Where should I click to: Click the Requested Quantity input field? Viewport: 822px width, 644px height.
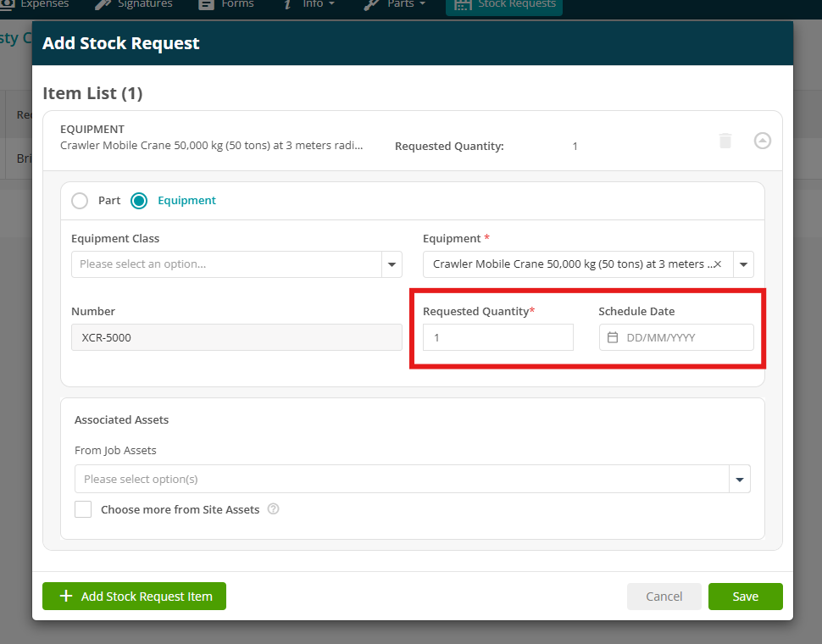pyautogui.click(x=498, y=337)
